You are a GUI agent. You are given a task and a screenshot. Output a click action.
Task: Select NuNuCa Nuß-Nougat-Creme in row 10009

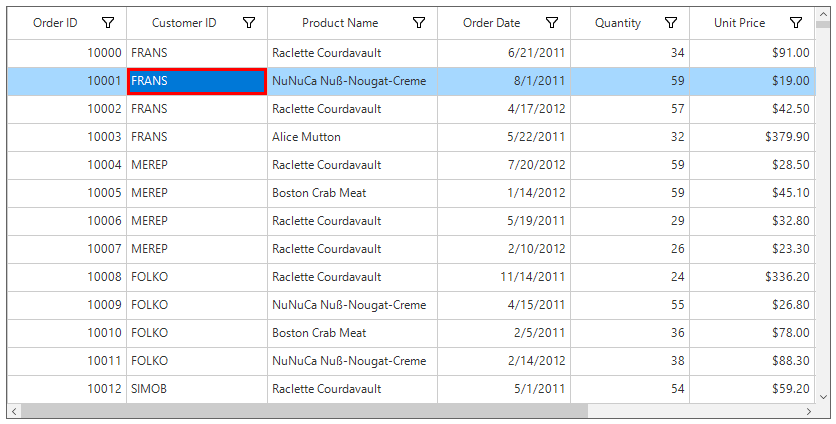352,305
